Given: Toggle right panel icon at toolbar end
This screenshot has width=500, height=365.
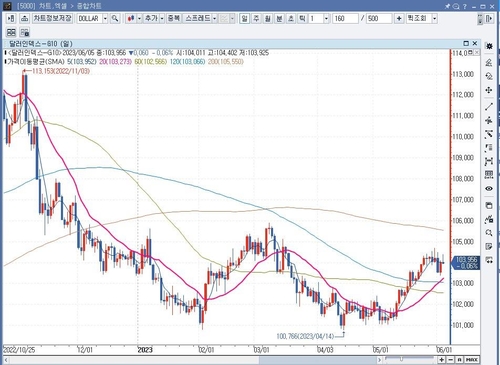Looking at the screenshot, I should (x=489, y=18).
